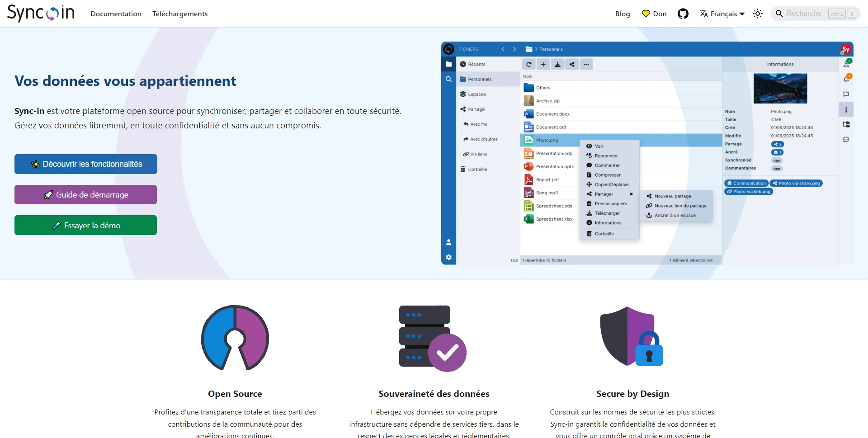This screenshot has height=438, width=868.
Task: Expand the Partager submenu arrow
Action: tap(632, 194)
